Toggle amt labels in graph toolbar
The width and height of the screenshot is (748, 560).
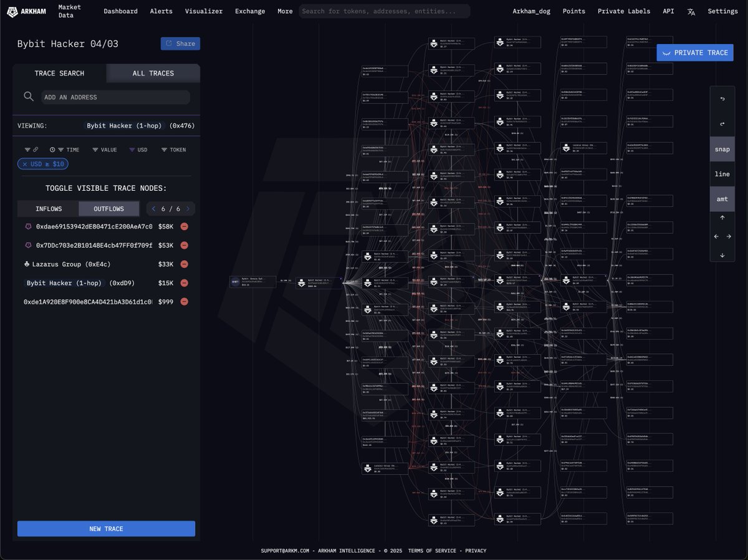point(722,199)
